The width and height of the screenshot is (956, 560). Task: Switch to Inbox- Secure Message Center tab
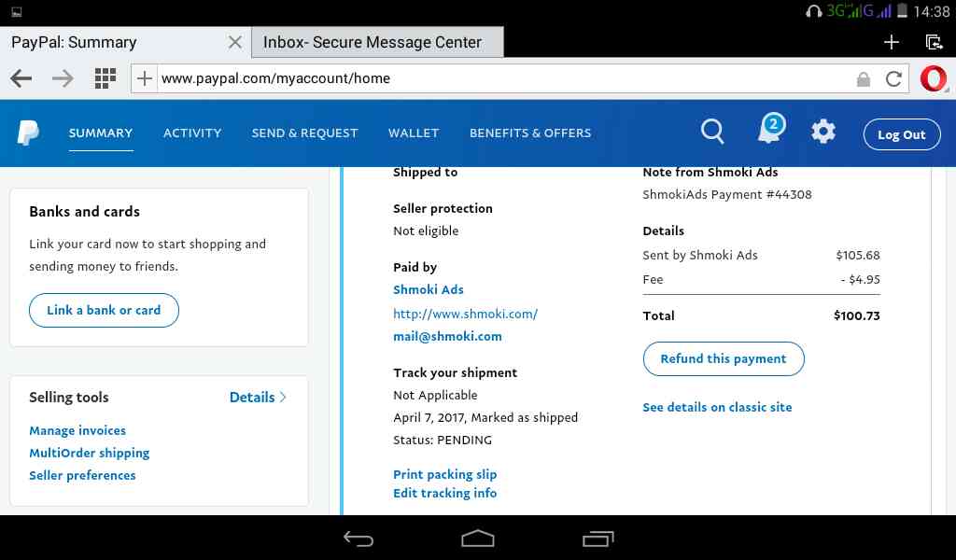tap(377, 42)
